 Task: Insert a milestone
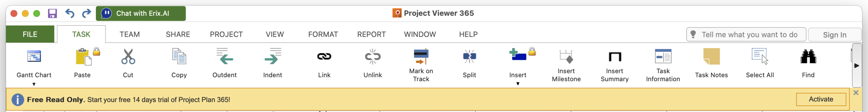[566, 57]
